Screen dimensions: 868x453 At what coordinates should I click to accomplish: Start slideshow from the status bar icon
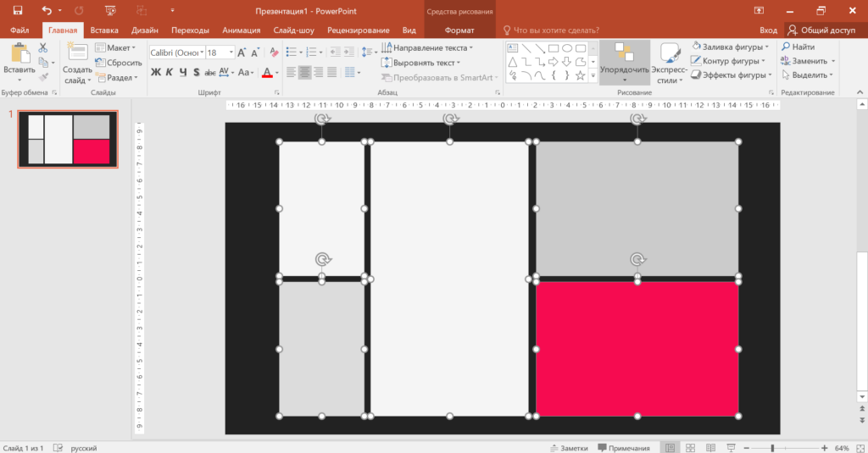coord(731,447)
